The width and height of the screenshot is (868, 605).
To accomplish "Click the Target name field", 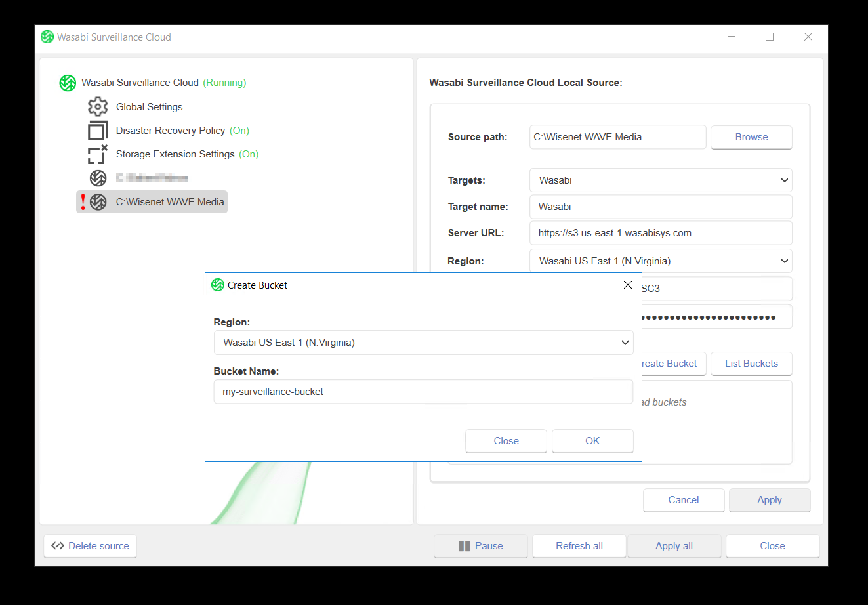I will pos(661,207).
